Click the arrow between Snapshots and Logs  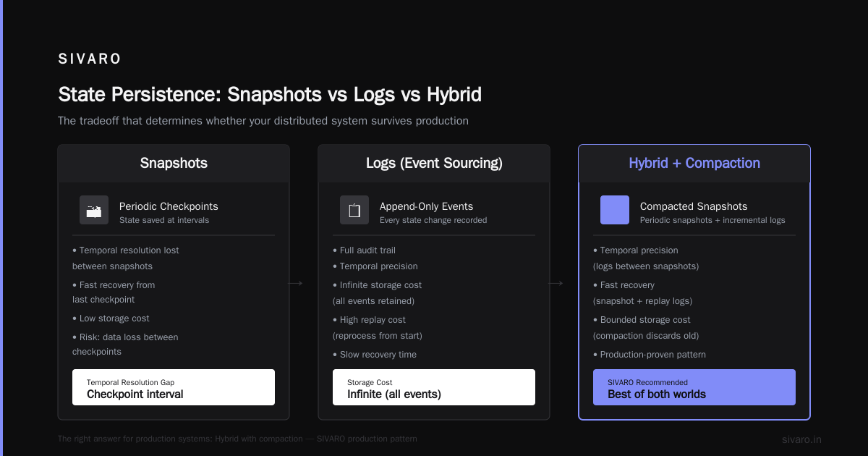295,284
